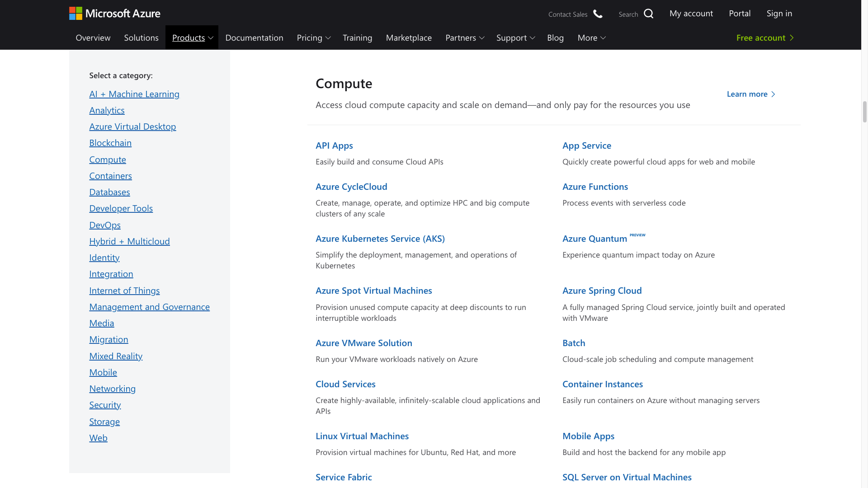Expand the Products dropdown menu

pyautogui.click(x=192, y=38)
